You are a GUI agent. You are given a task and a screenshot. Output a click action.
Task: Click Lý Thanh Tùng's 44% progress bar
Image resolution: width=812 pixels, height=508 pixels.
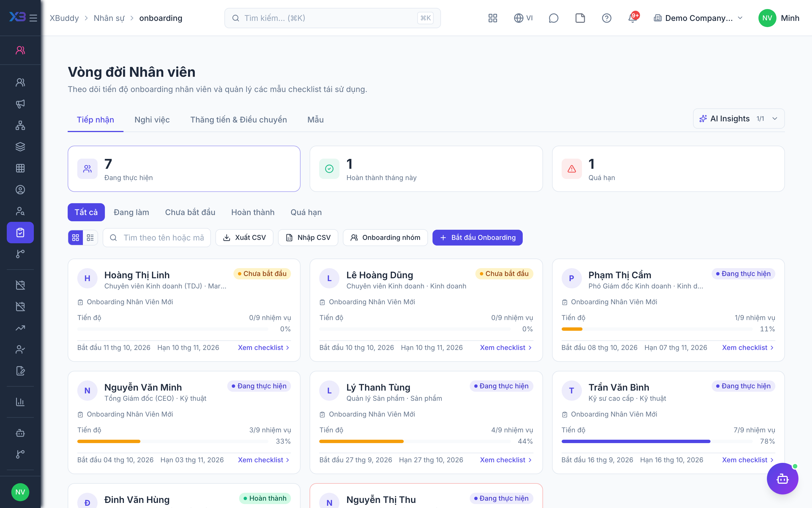click(415, 441)
